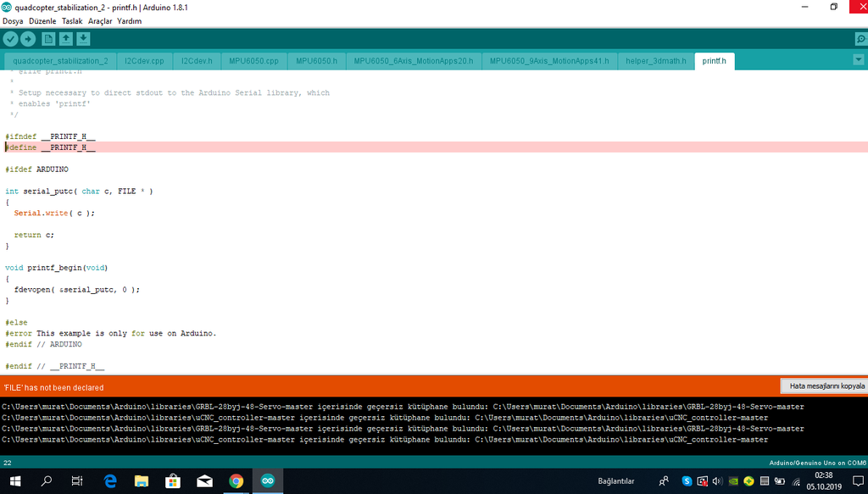Viewport: 868px width, 494px height.
Task: Open Windows taskbar search
Action: [x=47, y=481]
